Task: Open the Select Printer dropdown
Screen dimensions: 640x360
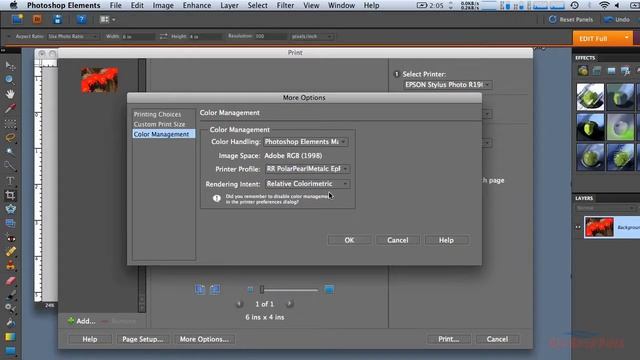Action: point(447,84)
